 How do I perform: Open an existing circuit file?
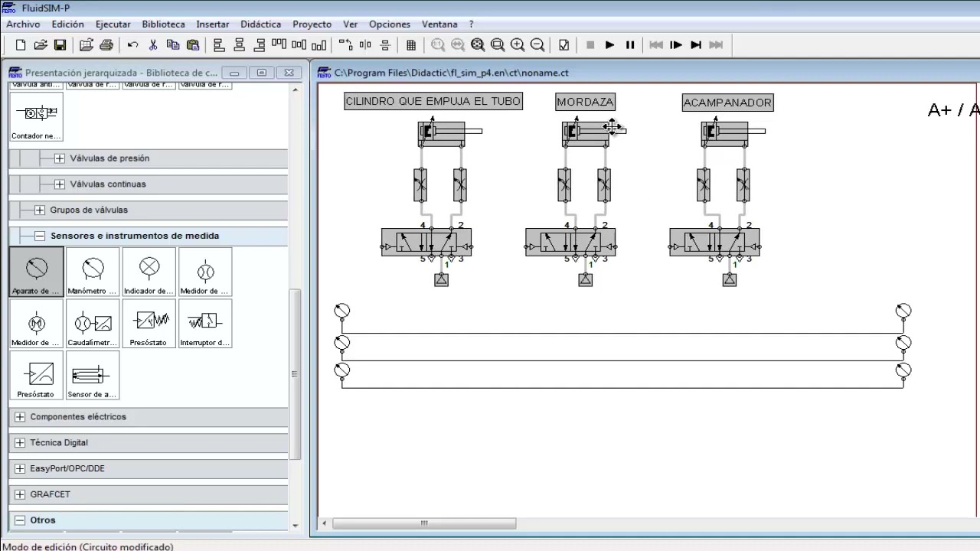pos(41,45)
